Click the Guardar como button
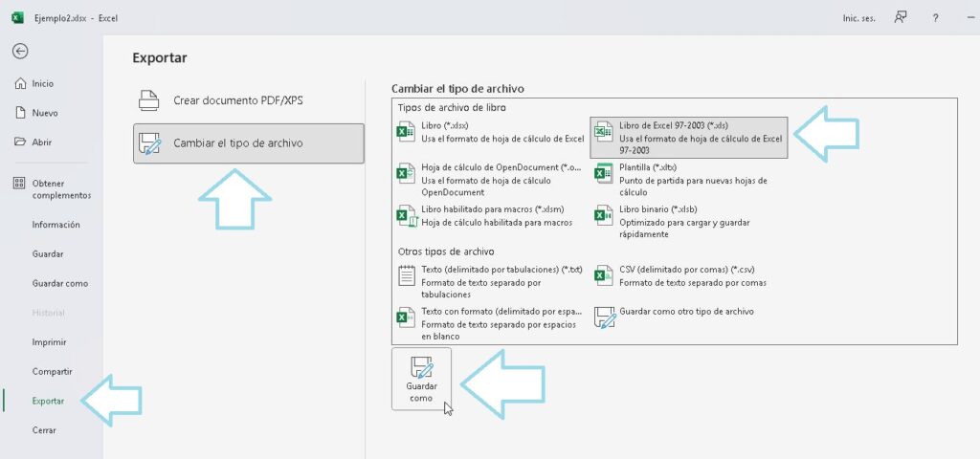 421,379
